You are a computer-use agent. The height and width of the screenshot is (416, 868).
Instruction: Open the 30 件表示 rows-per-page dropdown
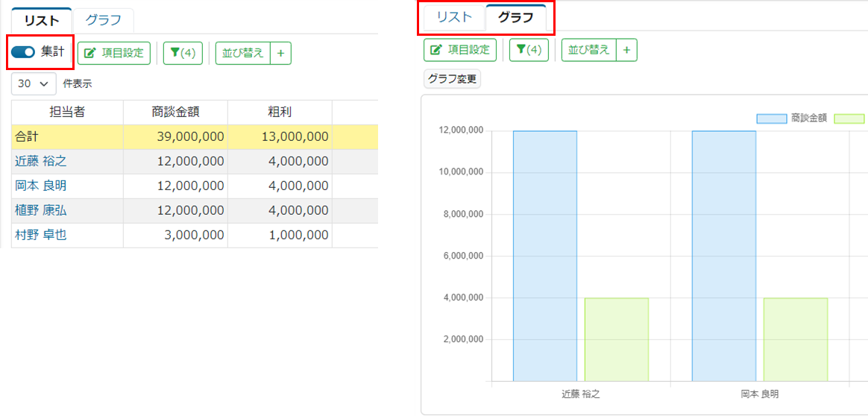34,84
